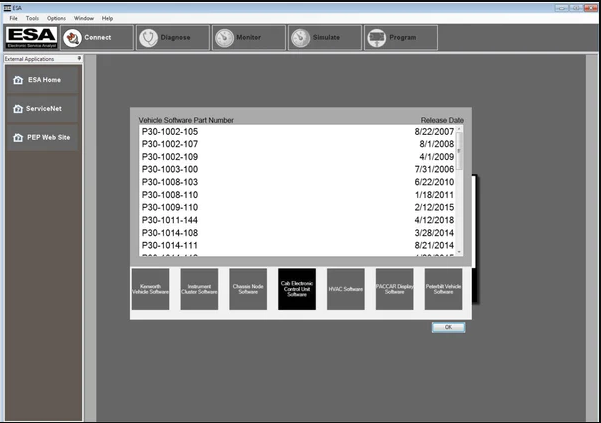
Task: Expand the Window menu
Action: [84, 18]
